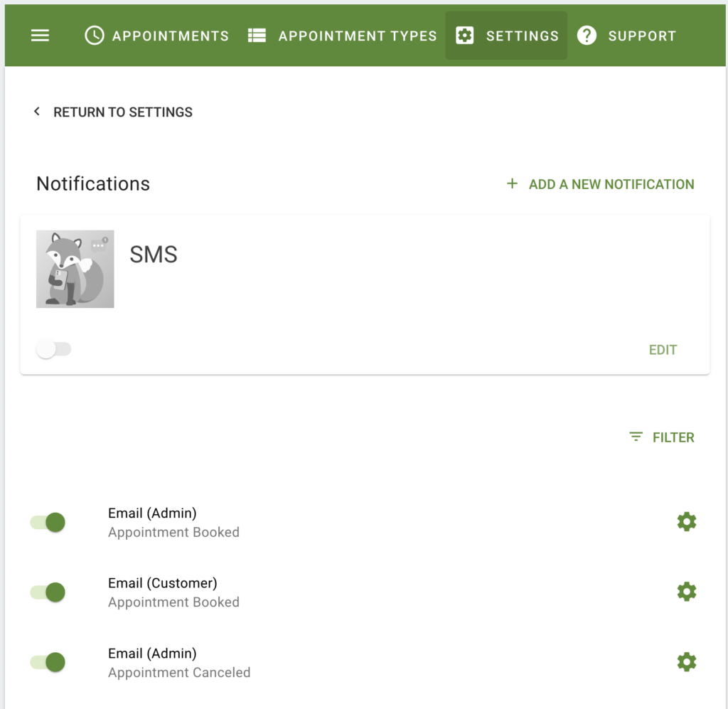Screen dimensions: 728x709
Task: Click the back chevron to Settings
Action: pyautogui.click(x=37, y=112)
